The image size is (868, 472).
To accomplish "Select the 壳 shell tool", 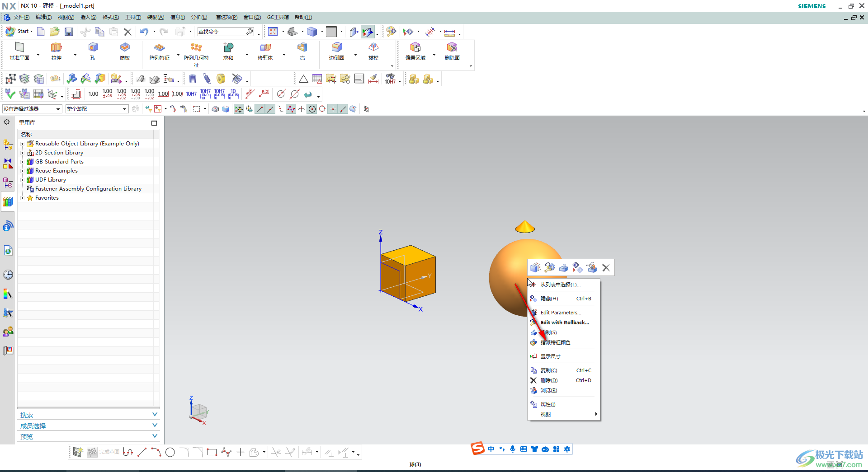I will (302, 51).
